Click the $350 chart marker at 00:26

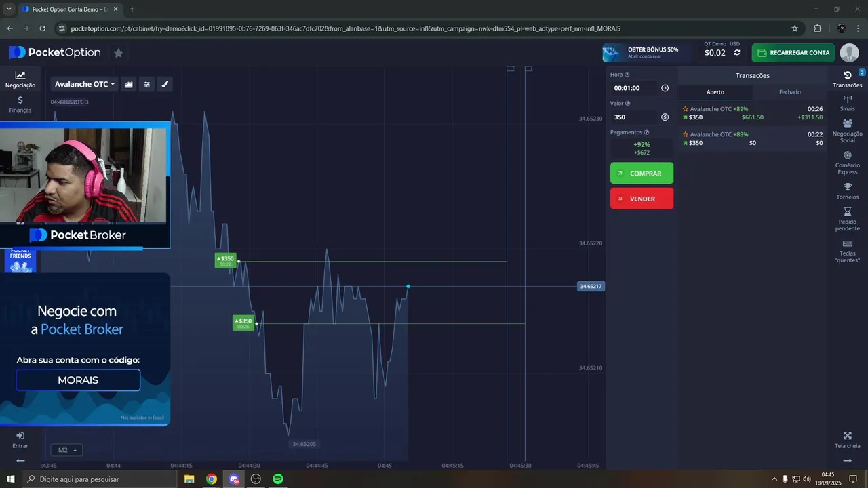click(243, 323)
